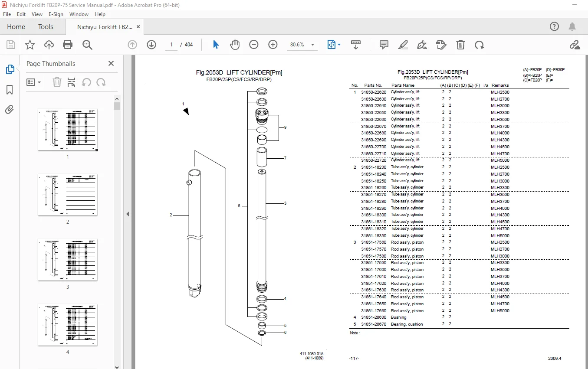Activate the Selection arrow tool
Viewport: 588px width, 369px height.
[x=216, y=45]
